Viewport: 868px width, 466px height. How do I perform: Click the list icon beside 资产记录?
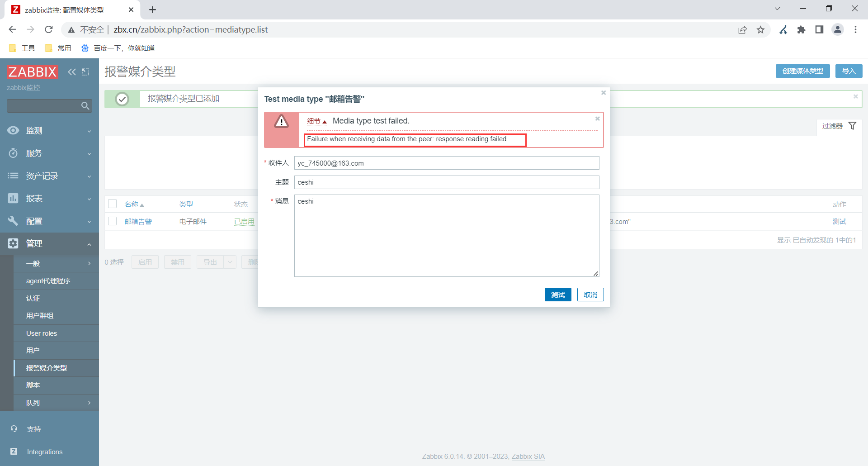(13, 176)
